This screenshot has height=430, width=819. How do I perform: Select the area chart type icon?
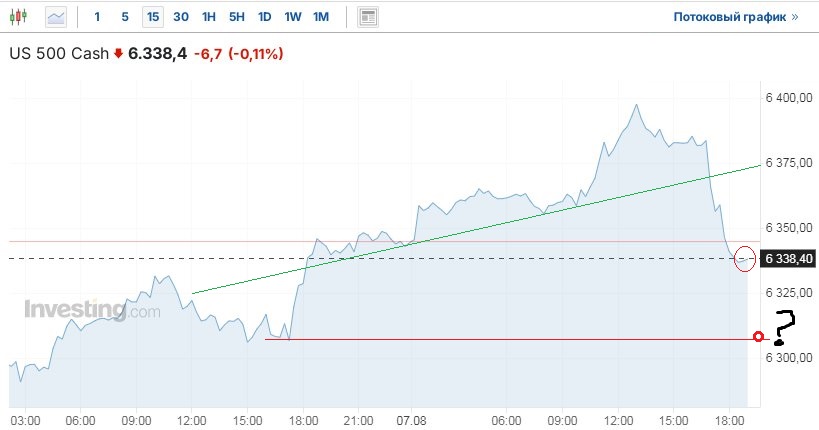coord(57,17)
